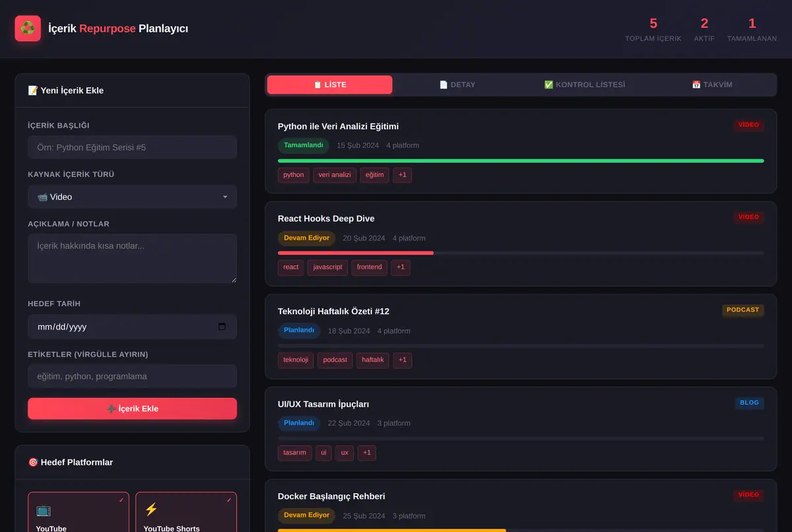Switch to the Detay tab
The width and height of the screenshot is (792, 532).
coord(457,84)
